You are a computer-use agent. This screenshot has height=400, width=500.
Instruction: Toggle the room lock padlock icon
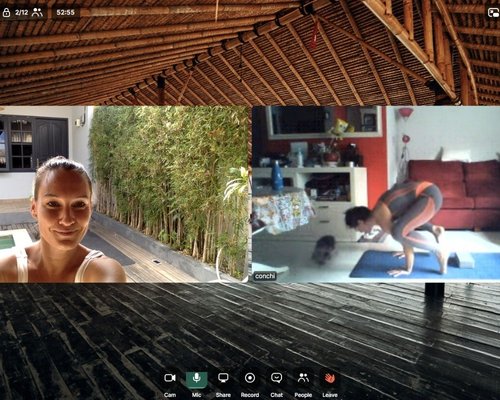(6, 13)
